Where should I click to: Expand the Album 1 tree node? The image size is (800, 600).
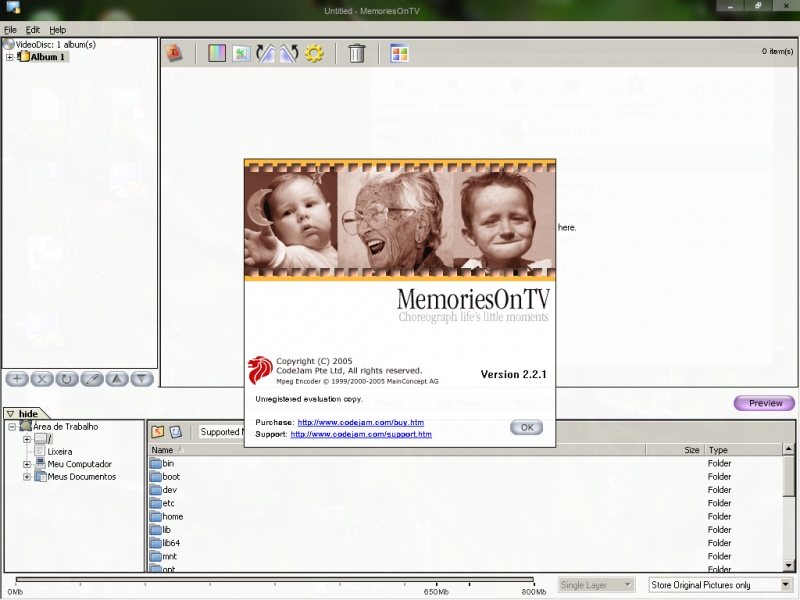pos(10,57)
